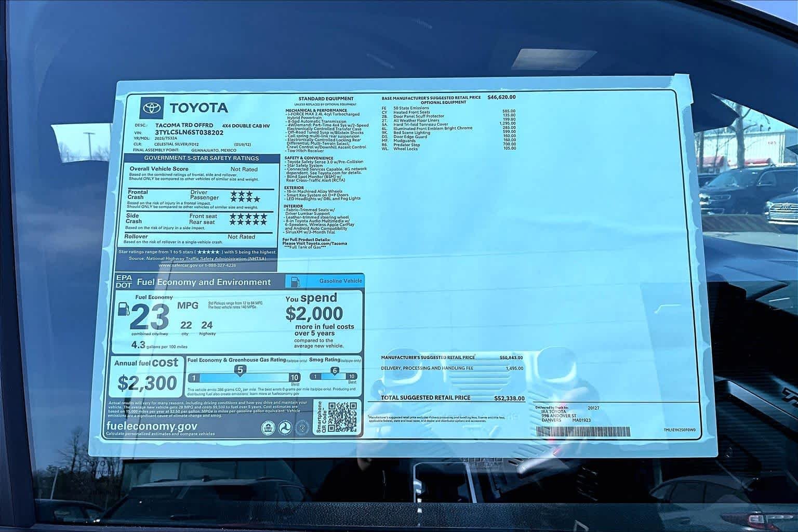Click the Toyota emblem logo
The height and width of the screenshot is (532, 798).
click(151, 108)
